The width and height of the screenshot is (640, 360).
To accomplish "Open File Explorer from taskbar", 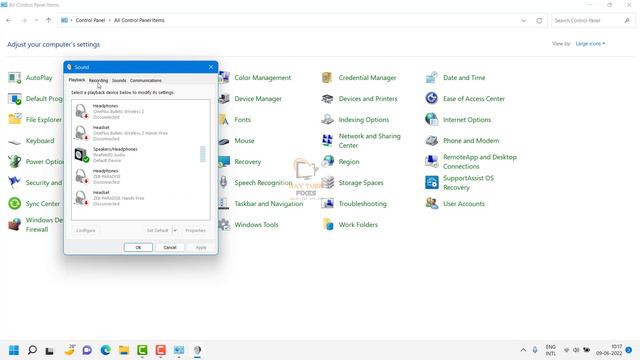I will (x=124, y=350).
